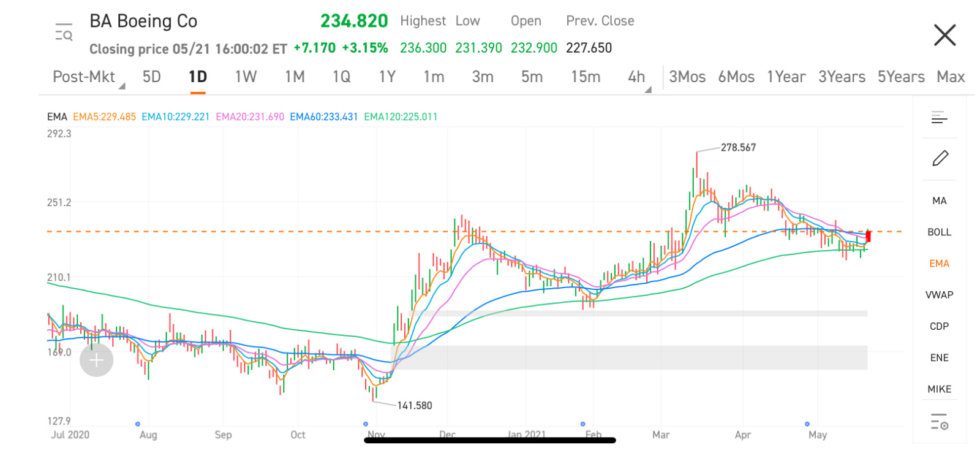Screen dimensions: 980x453
Task: Click the event marker dot near May
Action: tap(807, 424)
